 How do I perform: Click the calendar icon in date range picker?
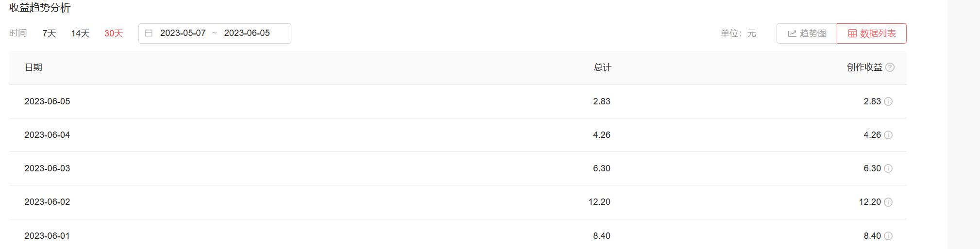click(149, 33)
